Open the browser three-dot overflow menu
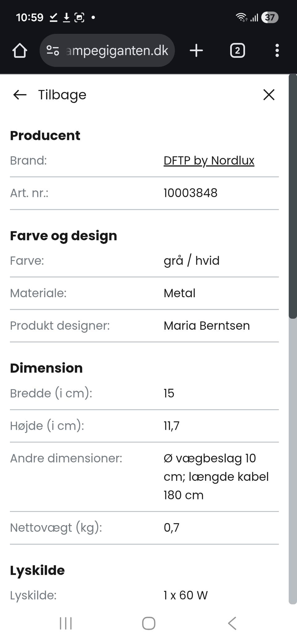 [277, 50]
